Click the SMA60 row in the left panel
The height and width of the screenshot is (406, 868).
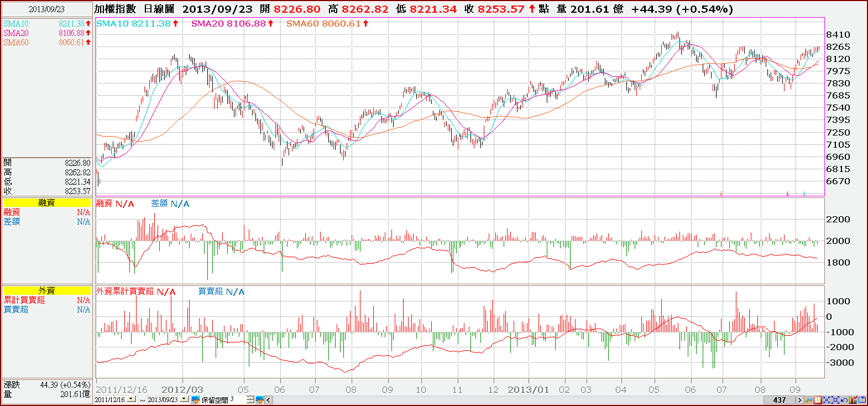tap(47, 43)
